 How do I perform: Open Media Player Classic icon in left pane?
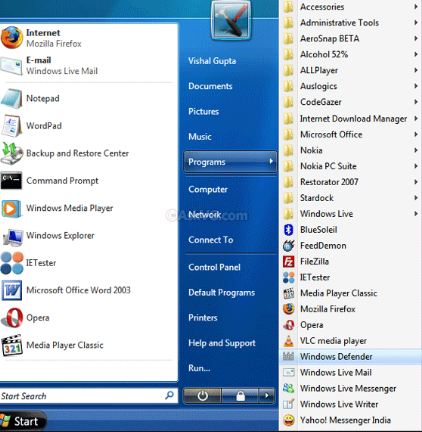(x=12, y=345)
